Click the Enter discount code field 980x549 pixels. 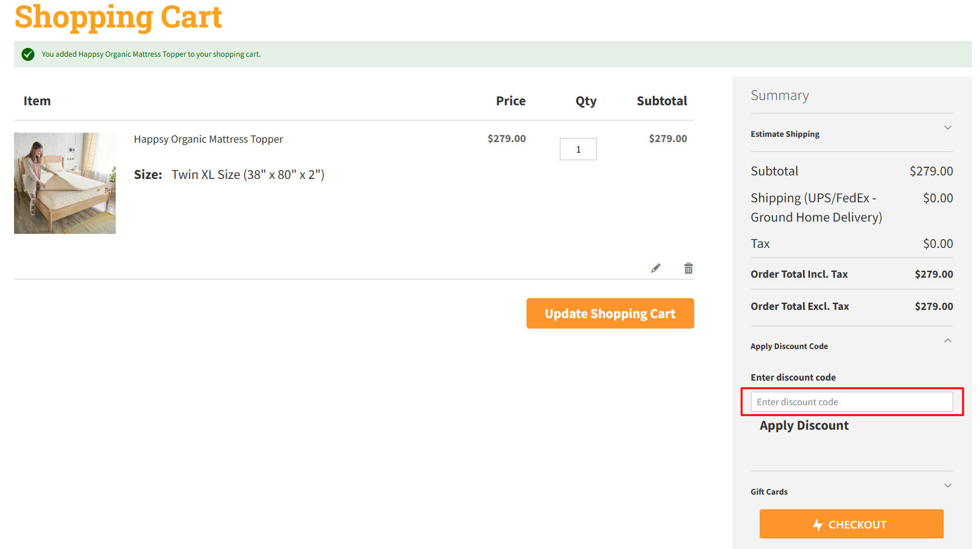coord(851,402)
